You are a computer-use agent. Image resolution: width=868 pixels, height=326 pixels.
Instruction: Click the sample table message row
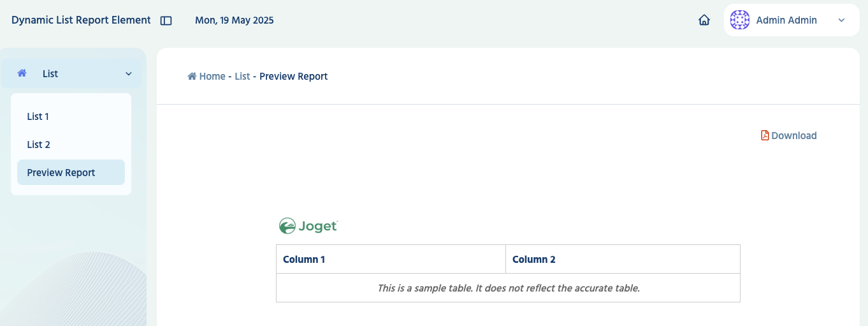[508, 288]
